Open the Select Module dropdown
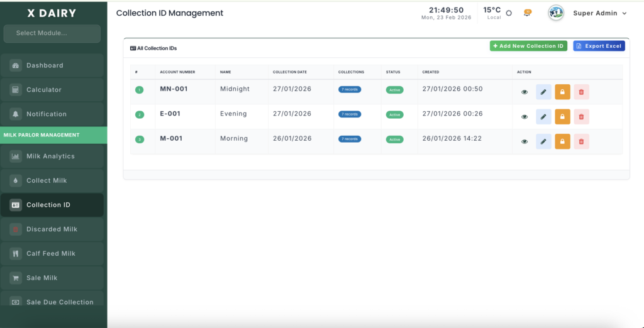The height and width of the screenshot is (328, 644). coord(52,33)
